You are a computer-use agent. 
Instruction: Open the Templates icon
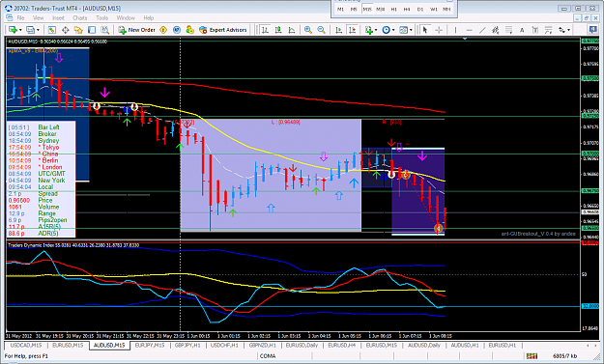(x=403, y=30)
